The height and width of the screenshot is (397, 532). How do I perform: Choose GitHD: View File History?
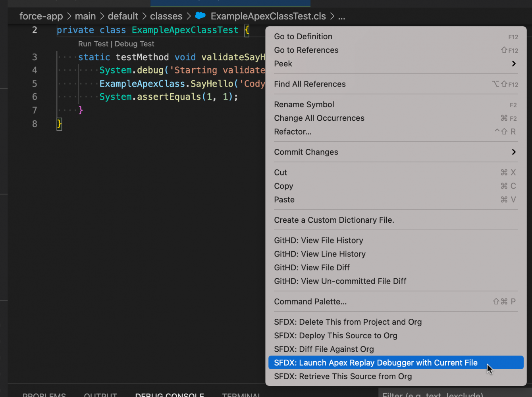click(x=396, y=240)
